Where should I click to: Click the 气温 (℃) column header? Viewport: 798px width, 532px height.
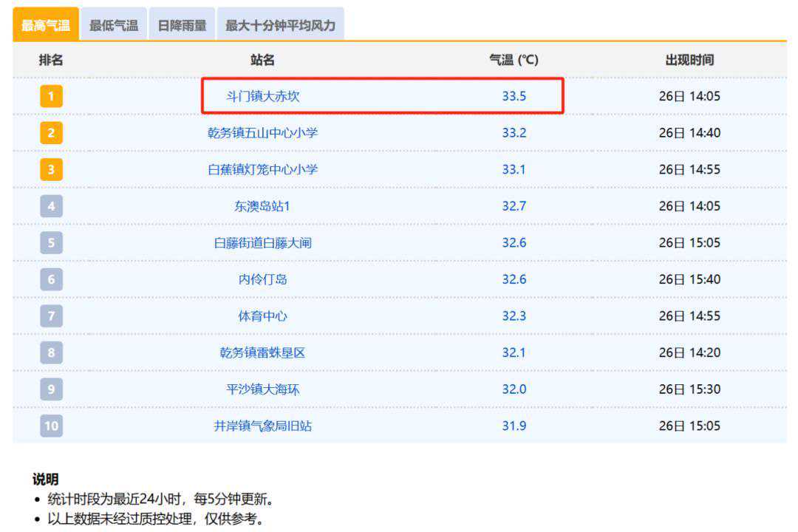[x=514, y=60]
